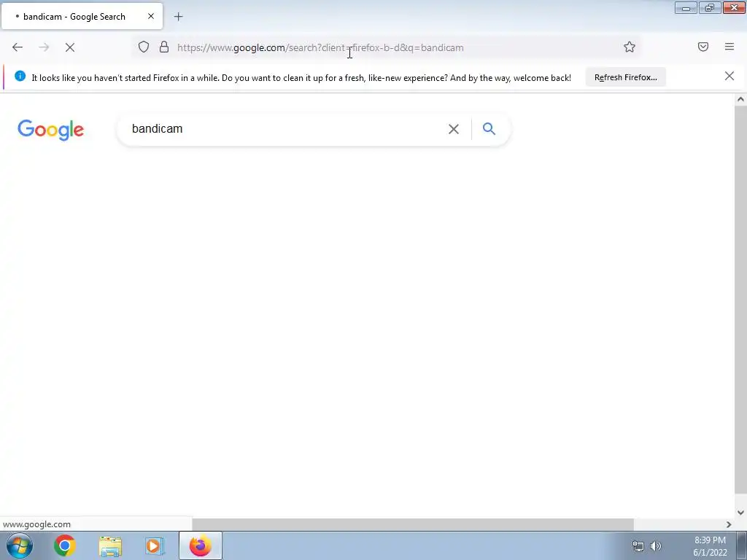Click the URL address bar
The width and height of the screenshot is (747, 560).
[x=388, y=47]
